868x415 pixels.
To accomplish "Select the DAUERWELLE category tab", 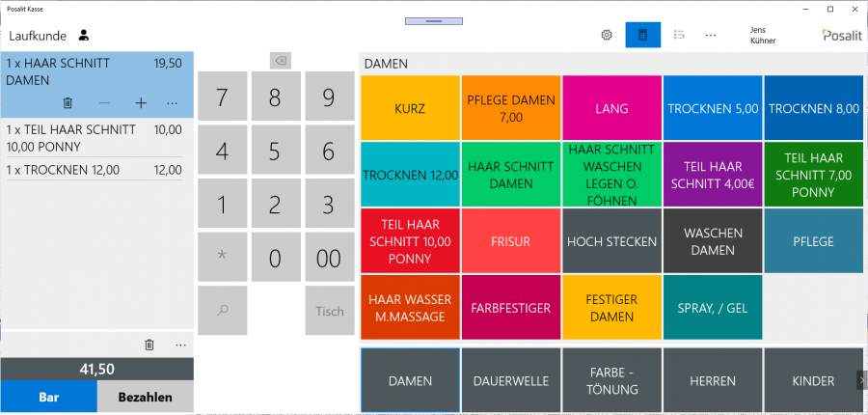I will click(x=511, y=381).
